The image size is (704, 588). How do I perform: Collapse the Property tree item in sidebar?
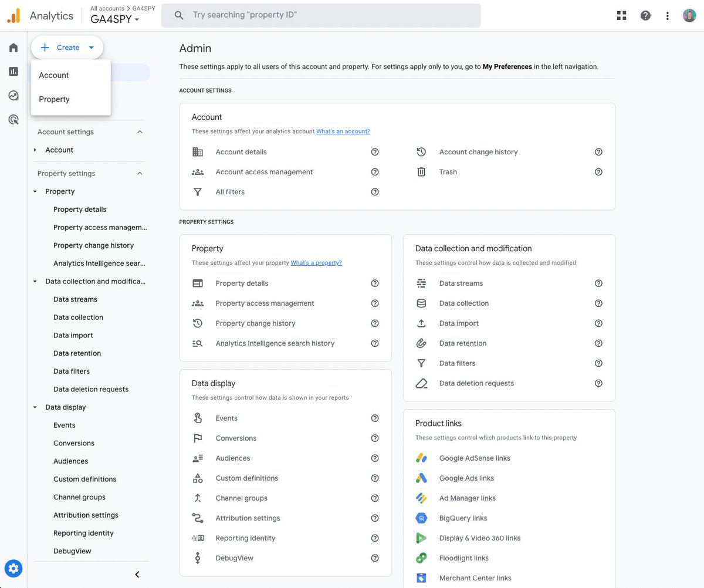35,192
